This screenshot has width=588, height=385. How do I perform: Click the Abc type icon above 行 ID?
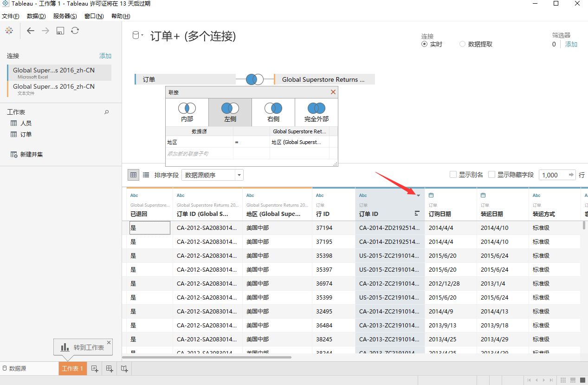320,196
